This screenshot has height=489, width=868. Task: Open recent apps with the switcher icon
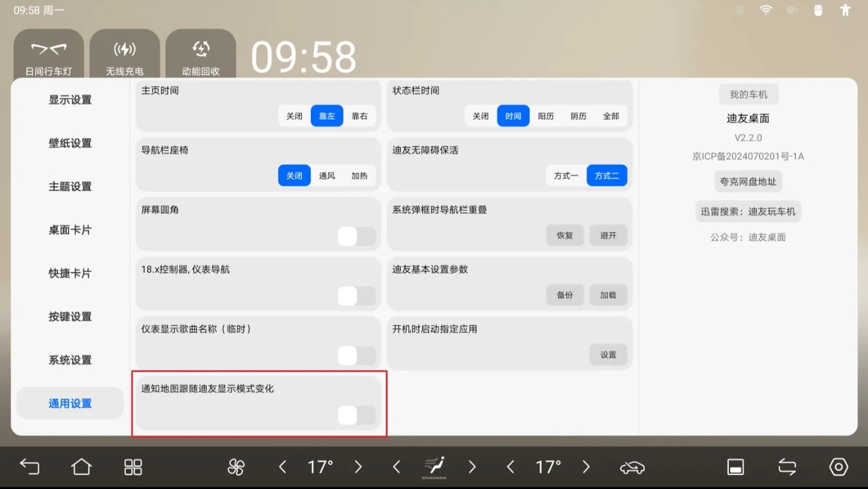coord(787,467)
